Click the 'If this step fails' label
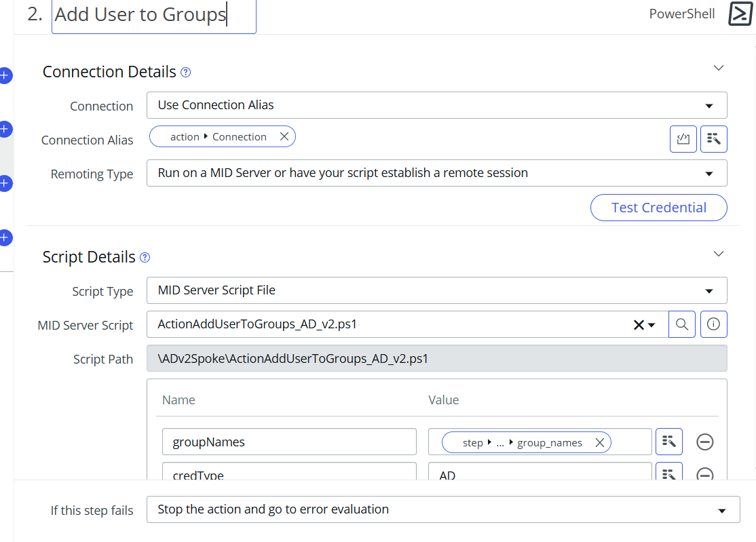 click(92, 511)
